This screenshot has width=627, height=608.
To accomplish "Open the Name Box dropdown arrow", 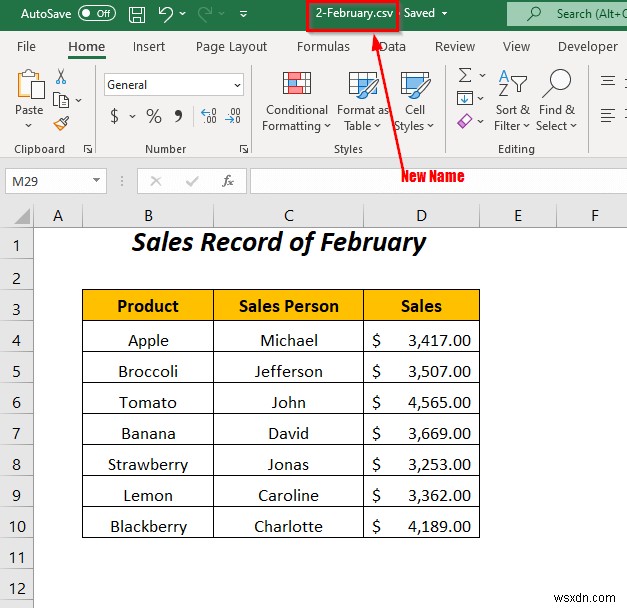I will 97,181.
